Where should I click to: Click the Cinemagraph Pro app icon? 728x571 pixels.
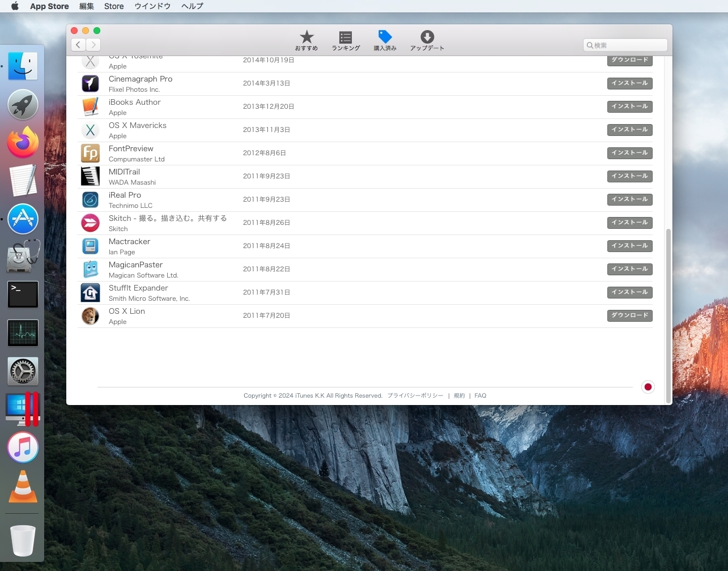point(90,83)
